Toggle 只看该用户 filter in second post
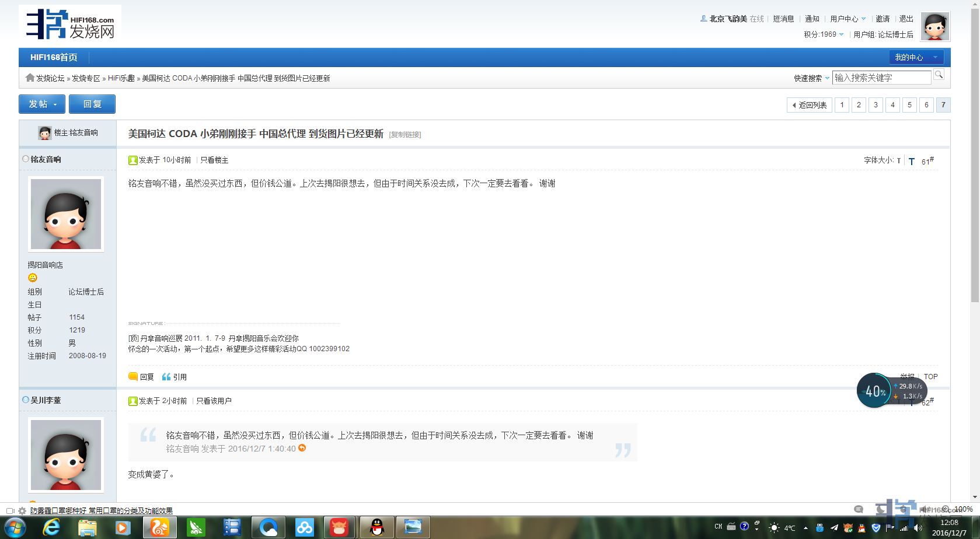 [214, 401]
